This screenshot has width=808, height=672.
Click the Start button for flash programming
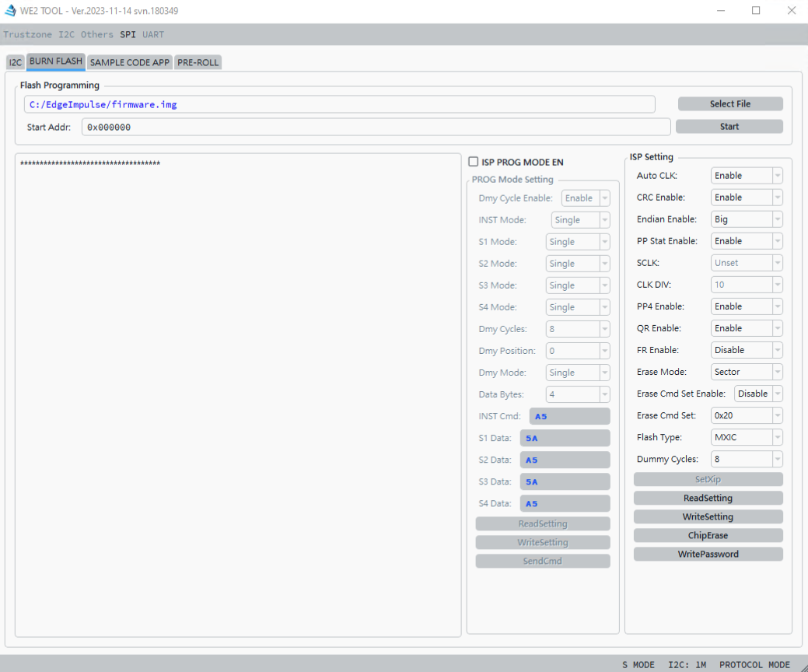pos(729,127)
